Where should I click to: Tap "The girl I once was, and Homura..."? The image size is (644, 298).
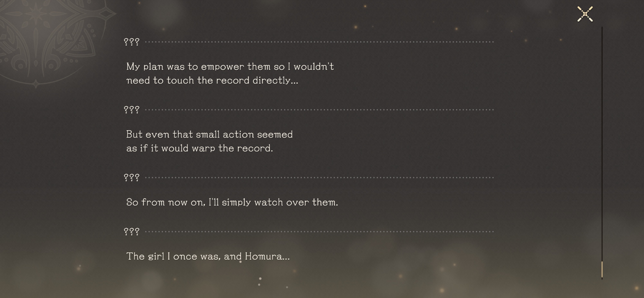(x=208, y=257)
